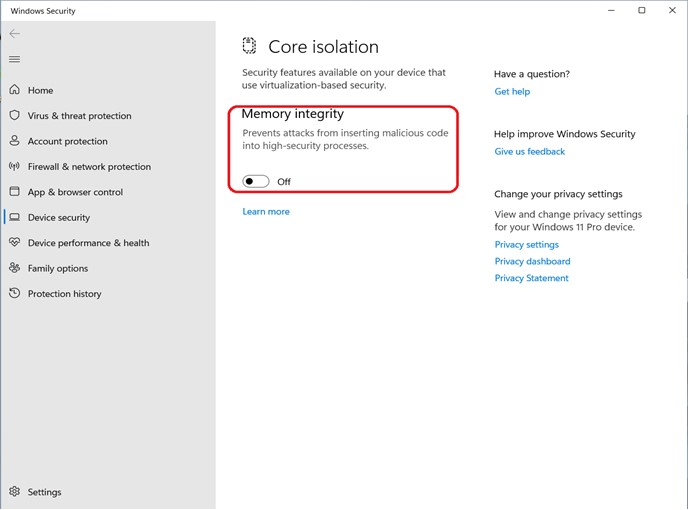The image size is (689, 510).
Task: Open the Privacy dashboard link
Action: 533,262
